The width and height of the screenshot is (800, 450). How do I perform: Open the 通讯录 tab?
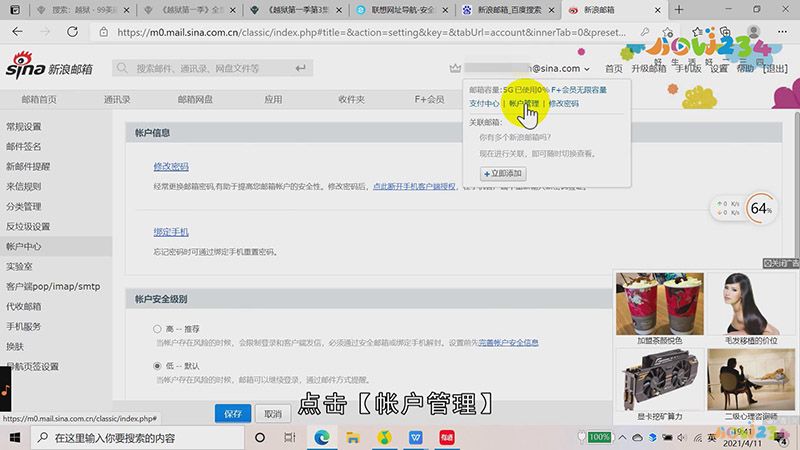pyautogui.click(x=117, y=99)
